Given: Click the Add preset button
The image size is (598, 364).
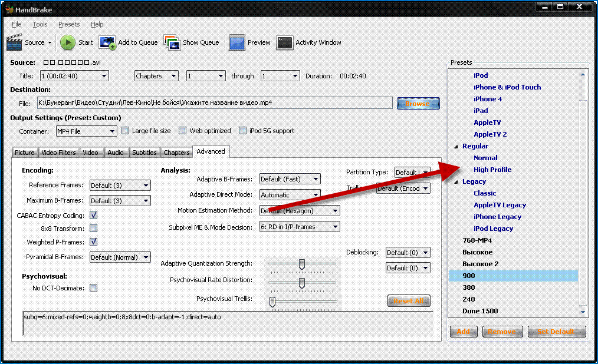Looking at the screenshot, I should click(x=464, y=332).
